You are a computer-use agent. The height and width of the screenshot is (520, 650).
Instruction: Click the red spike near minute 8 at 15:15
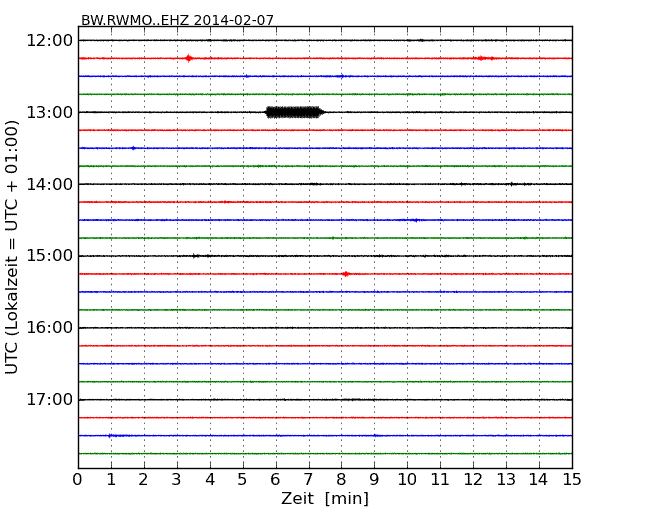click(x=346, y=274)
